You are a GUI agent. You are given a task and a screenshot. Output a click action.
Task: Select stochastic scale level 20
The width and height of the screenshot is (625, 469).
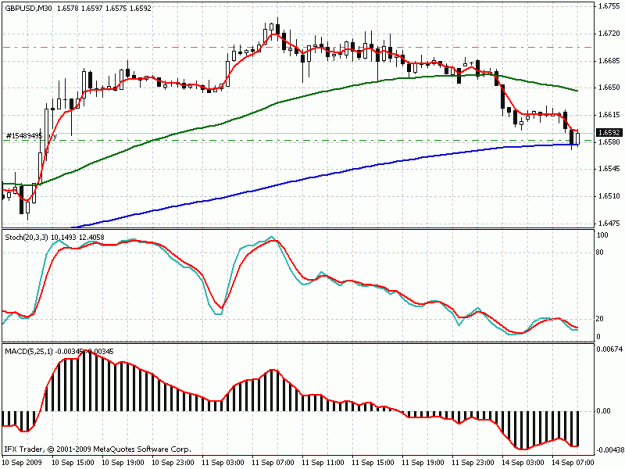[600, 319]
